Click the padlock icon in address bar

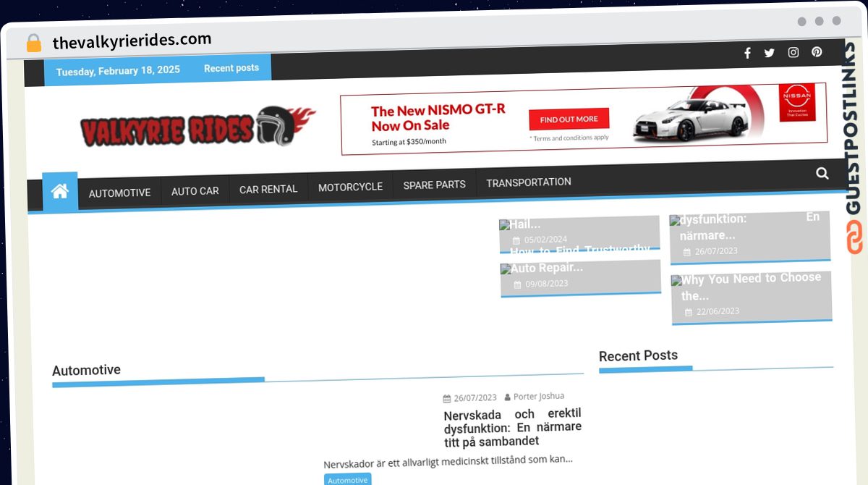point(34,43)
